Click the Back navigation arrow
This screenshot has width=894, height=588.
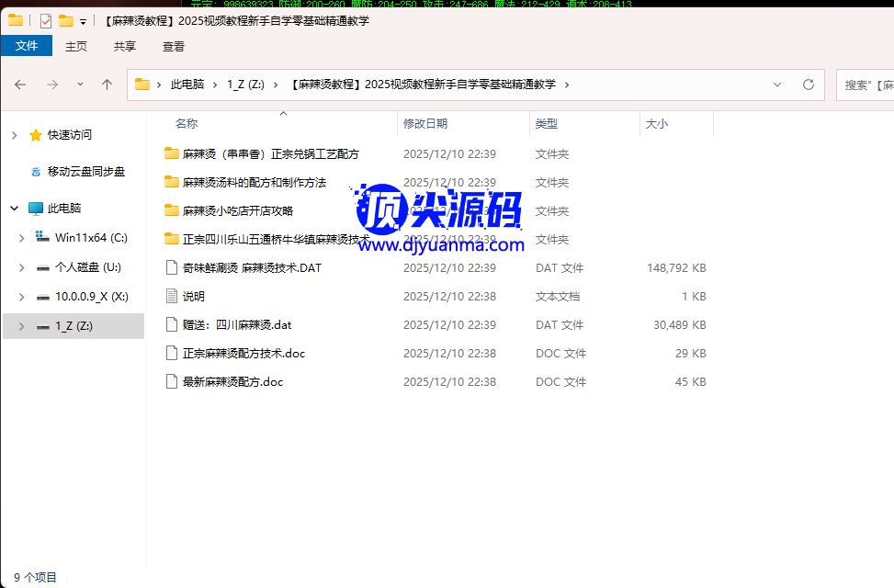point(20,85)
